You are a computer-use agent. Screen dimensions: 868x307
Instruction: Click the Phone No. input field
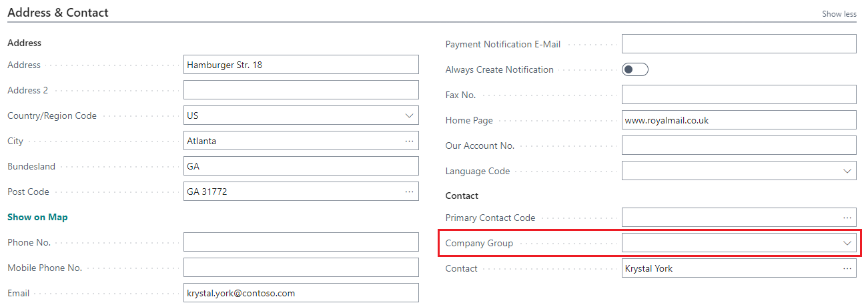301,242
